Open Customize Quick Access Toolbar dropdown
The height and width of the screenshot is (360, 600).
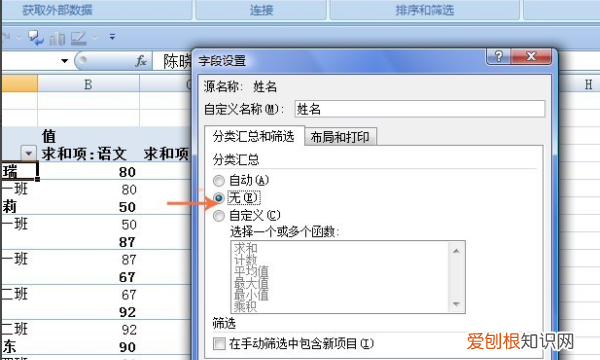112,37
